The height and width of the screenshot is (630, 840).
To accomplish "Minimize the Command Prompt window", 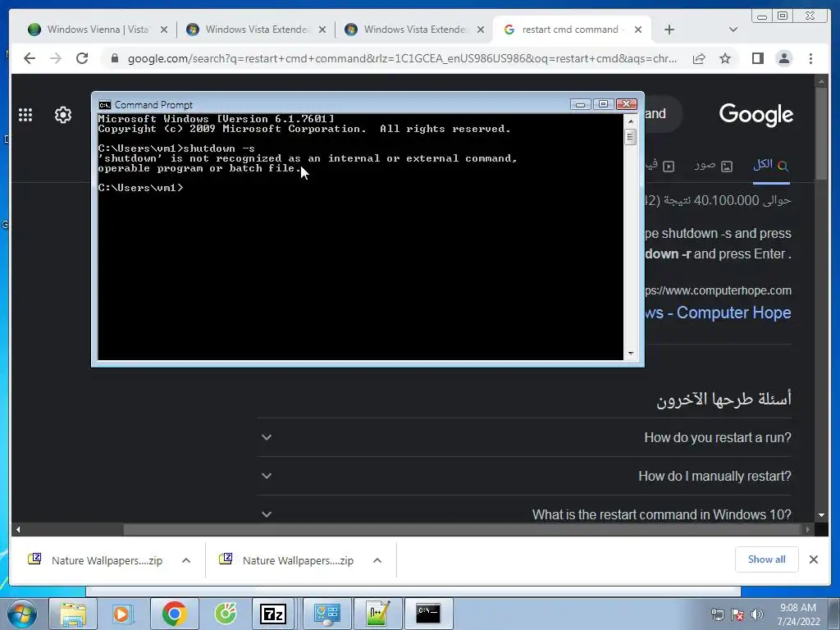I will pos(580,104).
